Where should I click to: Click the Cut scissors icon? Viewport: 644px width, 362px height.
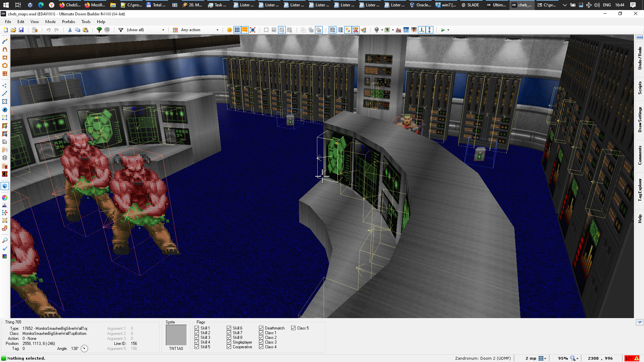(70, 30)
